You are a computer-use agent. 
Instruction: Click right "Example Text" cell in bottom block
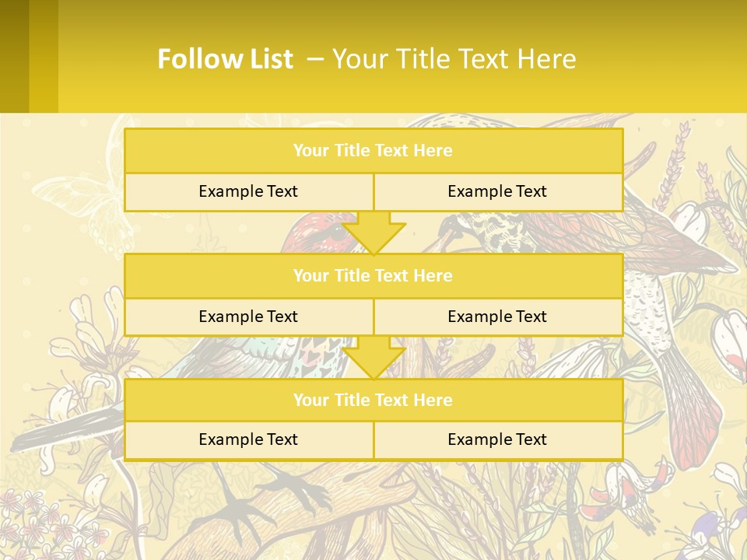tap(497, 439)
